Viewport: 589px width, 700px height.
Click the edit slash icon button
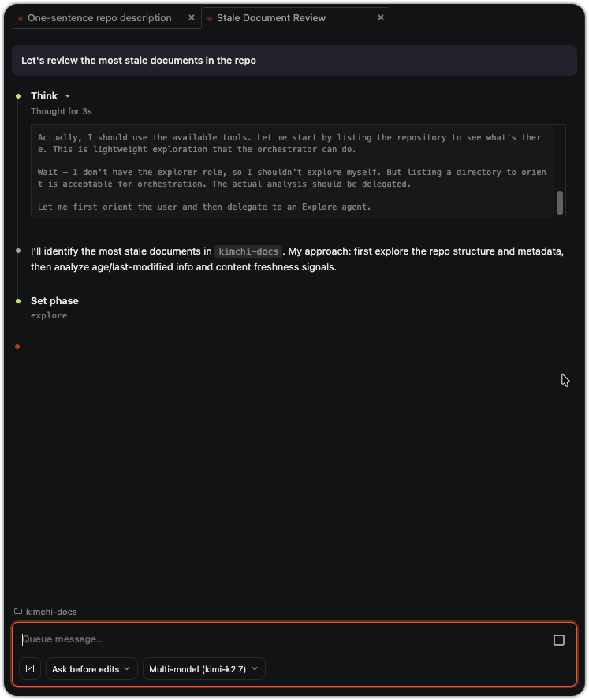click(x=30, y=668)
